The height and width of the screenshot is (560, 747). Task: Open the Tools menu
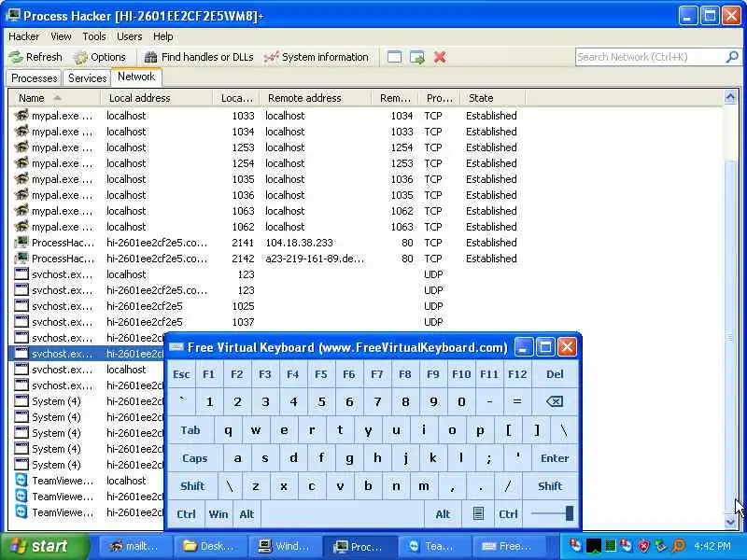pos(94,36)
